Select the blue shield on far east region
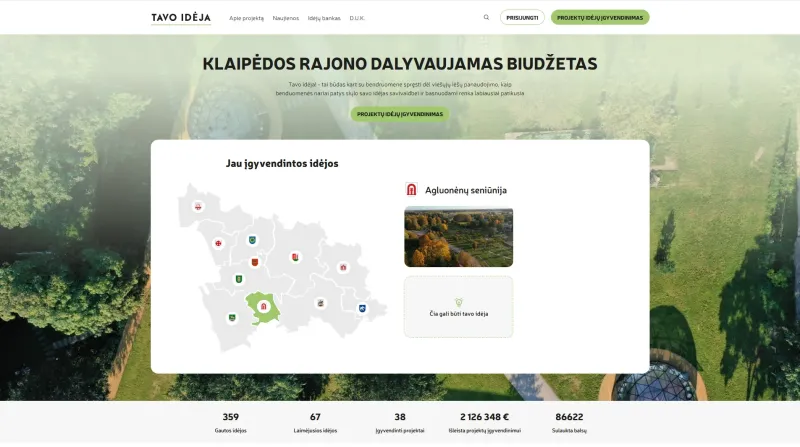 pyautogui.click(x=362, y=308)
